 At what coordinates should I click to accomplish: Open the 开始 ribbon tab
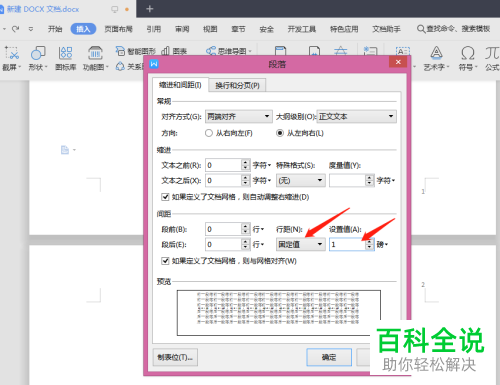pos(55,29)
